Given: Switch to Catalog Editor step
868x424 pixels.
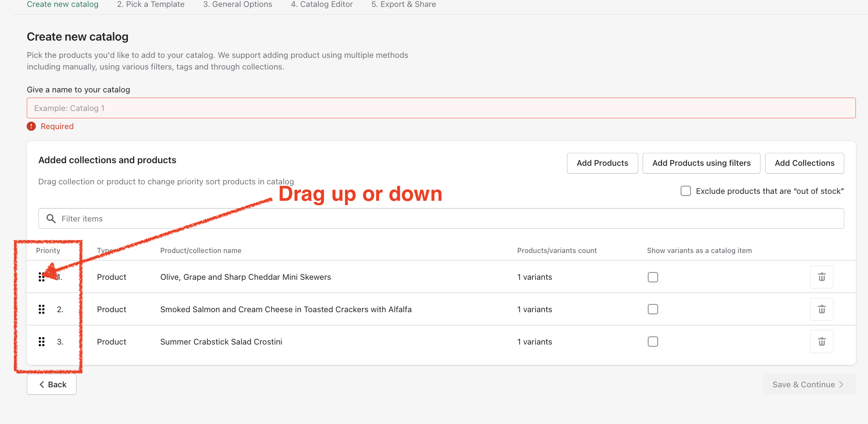Looking at the screenshot, I should pyautogui.click(x=322, y=4).
